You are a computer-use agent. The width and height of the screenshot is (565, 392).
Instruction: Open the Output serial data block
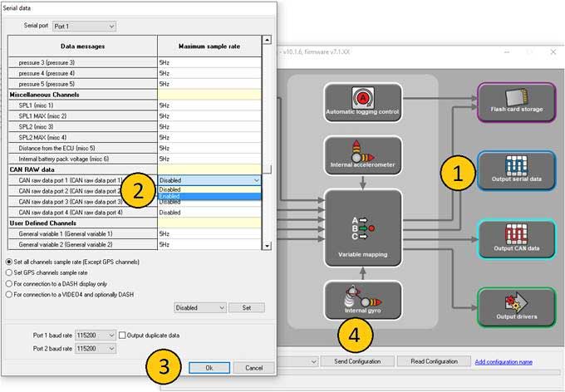(516, 170)
